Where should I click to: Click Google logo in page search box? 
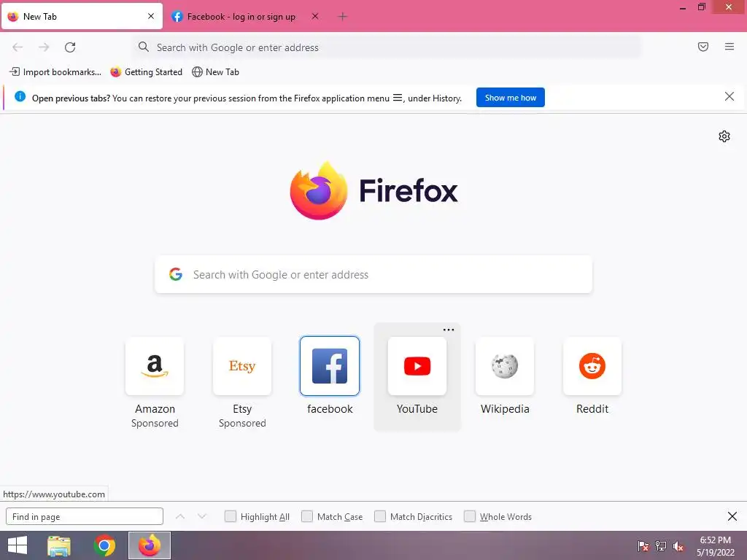coord(176,274)
